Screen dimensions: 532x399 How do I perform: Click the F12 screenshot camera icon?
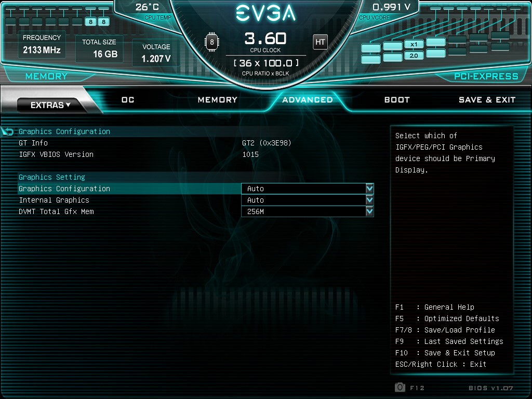400,387
